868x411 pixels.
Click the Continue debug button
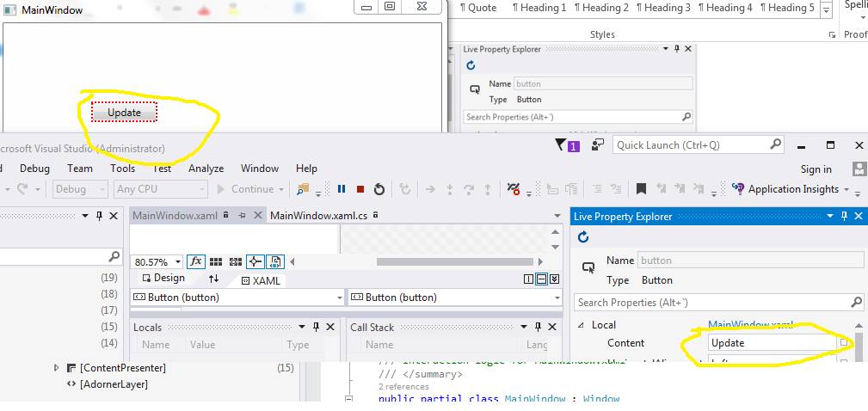pos(246,189)
